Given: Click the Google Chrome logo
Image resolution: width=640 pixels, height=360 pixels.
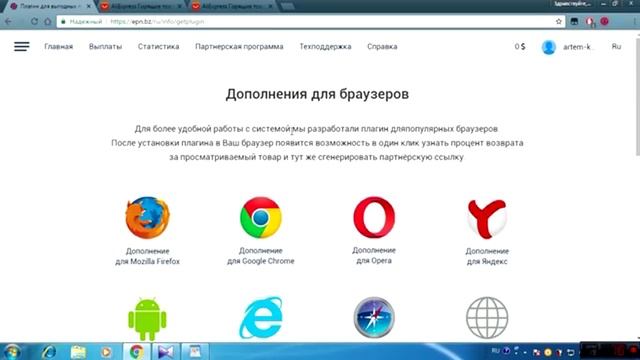Looking at the screenshot, I should click(x=261, y=218).
